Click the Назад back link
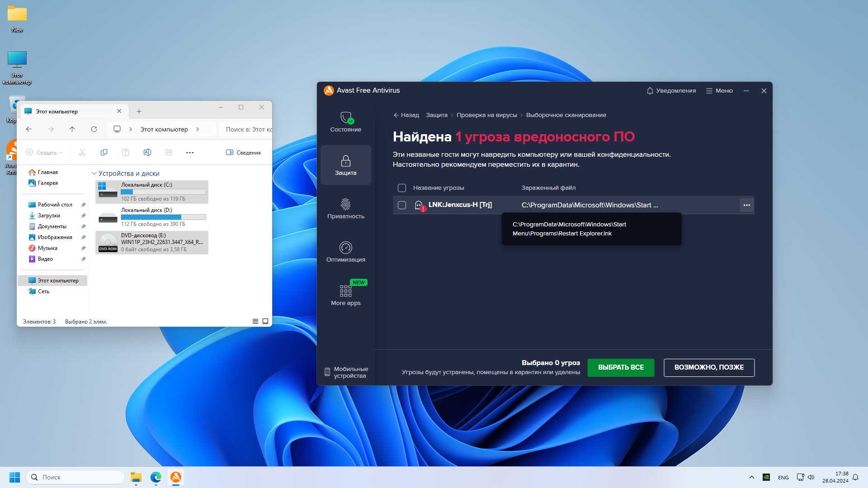Viewport: 868px width, 488px height. (406, 115)
